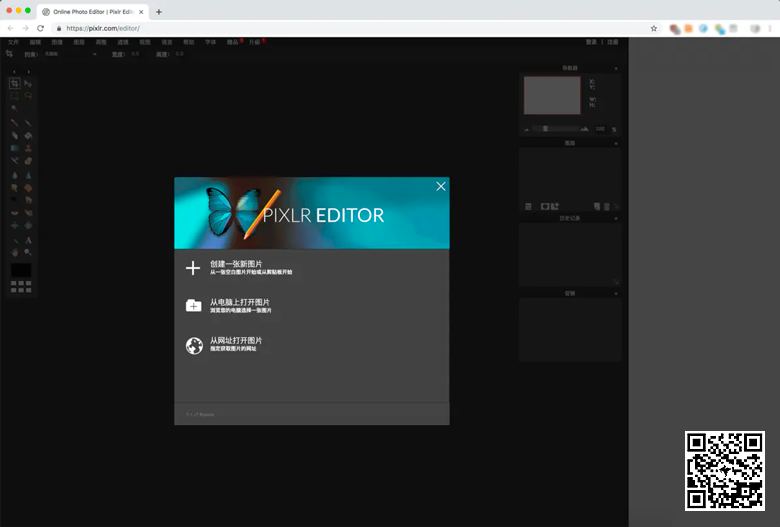Select the Sharpen triangle tool
780x527 pixels.
[x=28, y=175]
